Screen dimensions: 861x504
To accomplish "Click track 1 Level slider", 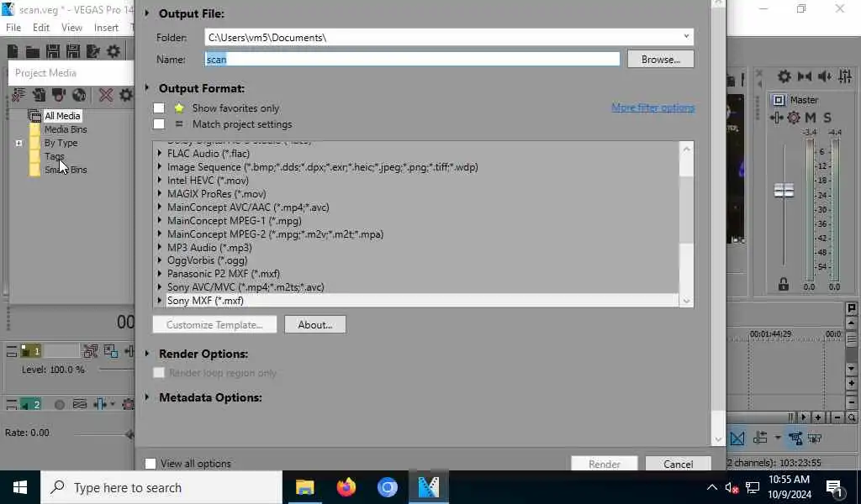I will tap(116, 369).
